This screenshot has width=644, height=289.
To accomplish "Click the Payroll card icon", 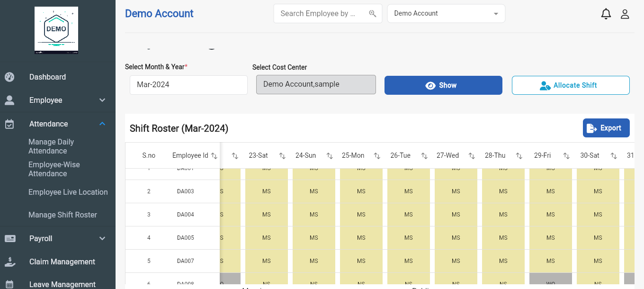I will 9,239.
